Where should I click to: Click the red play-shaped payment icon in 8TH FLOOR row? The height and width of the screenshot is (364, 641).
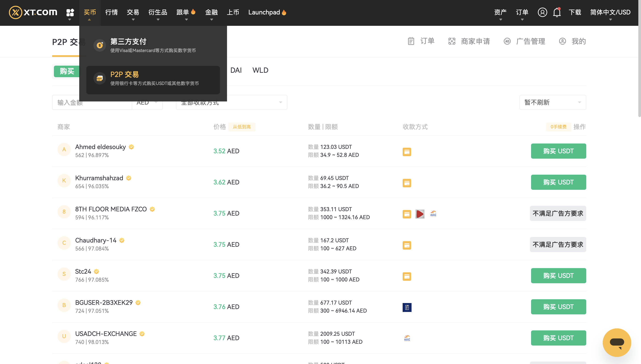(420, 214)
